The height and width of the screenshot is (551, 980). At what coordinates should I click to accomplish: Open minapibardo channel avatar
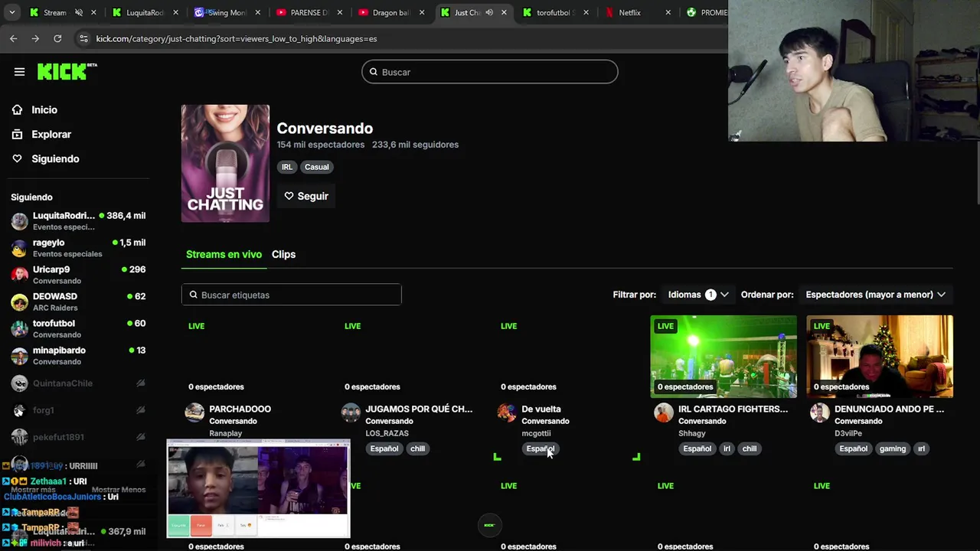pos(19,356)
